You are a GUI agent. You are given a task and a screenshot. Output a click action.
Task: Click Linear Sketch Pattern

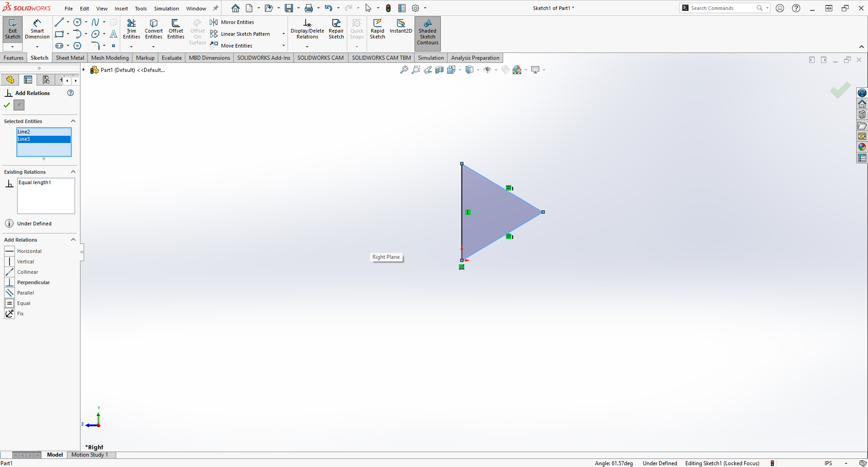[240, 34]
